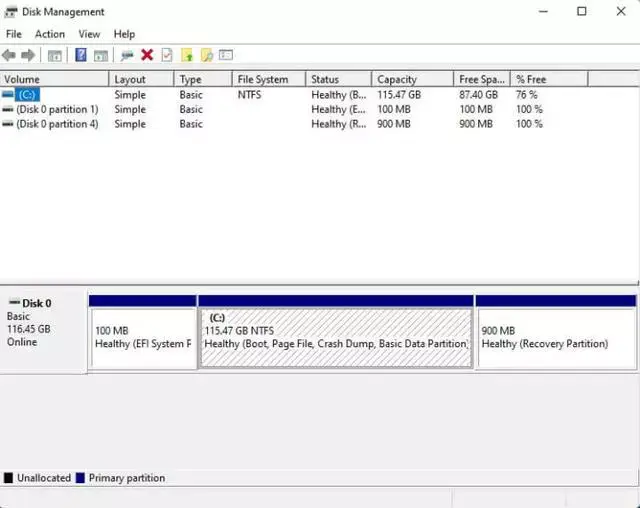Click the red X Delete icon
The width and height of the screenshot is (640, 508).
[147, 55]
